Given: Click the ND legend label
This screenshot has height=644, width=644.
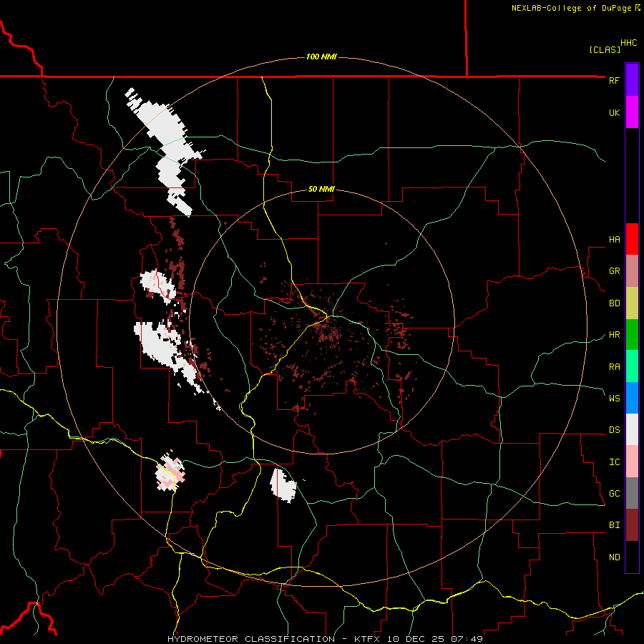Looking at the screenshot, I should click(614, 557).
